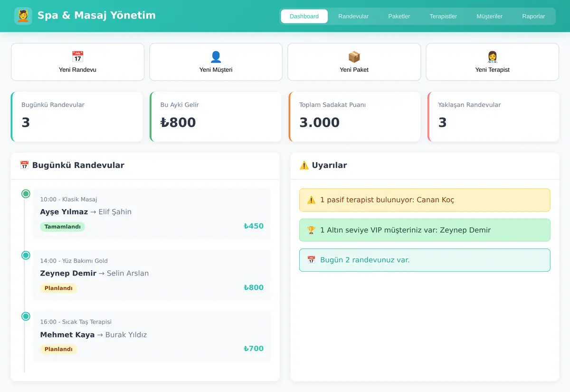Click Planlandı badge on Mehmet Kaya appointment
This screenshot has width=570, height=392.
(x=58, y=349)
